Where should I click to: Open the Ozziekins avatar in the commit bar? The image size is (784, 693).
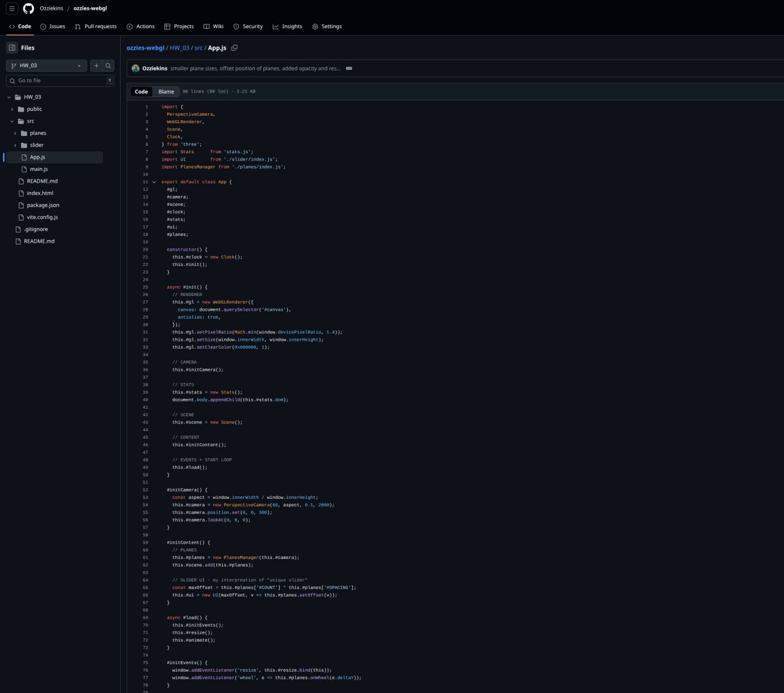point(135,69)
